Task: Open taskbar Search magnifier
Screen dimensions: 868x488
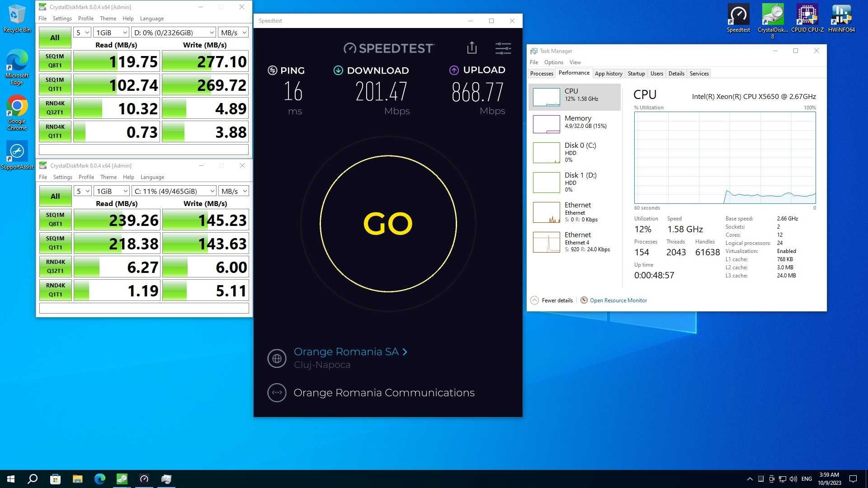Action: [x=33, y=479]
